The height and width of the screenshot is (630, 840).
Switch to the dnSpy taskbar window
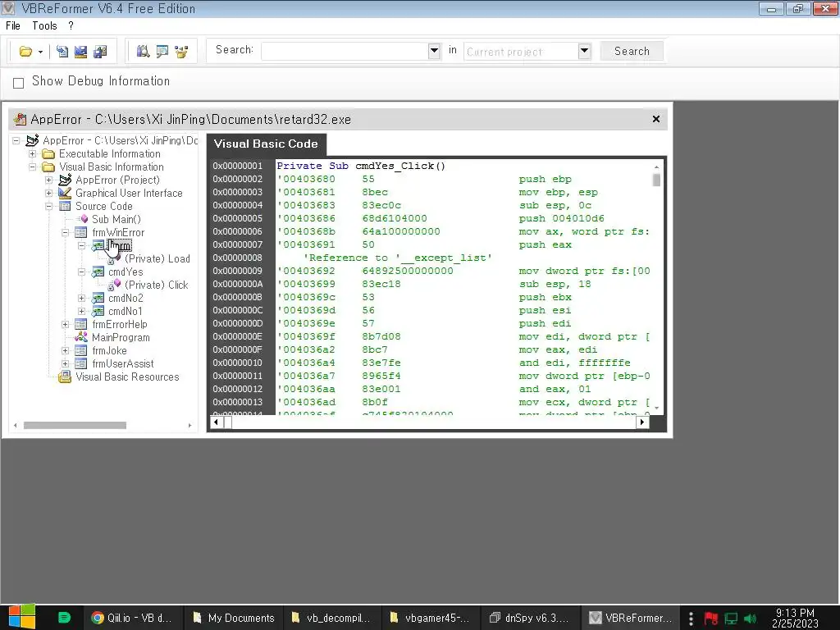tap(531, 618)
